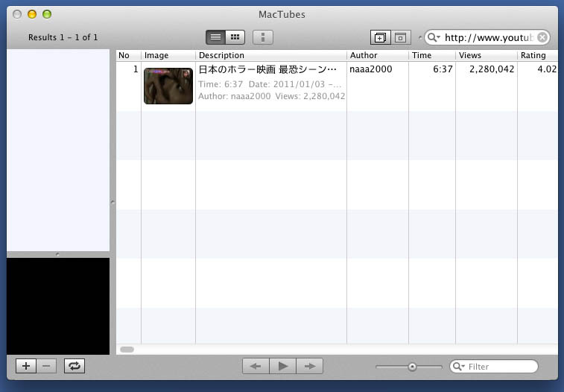This screenshot has height=392, width=564.
Task: Click the Results 1 - 1 of 1 label
Action: (63, 37)
